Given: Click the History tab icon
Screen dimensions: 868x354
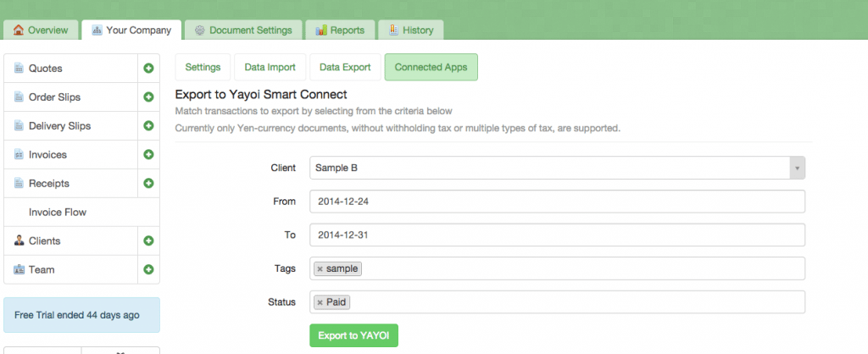Looking at the screenshot, I should (x=393, y=30).
